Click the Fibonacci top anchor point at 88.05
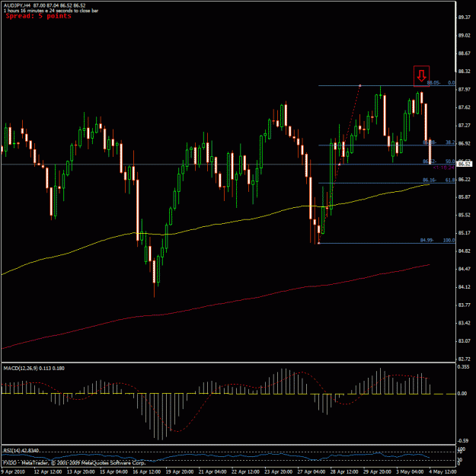This screenshot has width=476, height=476. [360, 85]
